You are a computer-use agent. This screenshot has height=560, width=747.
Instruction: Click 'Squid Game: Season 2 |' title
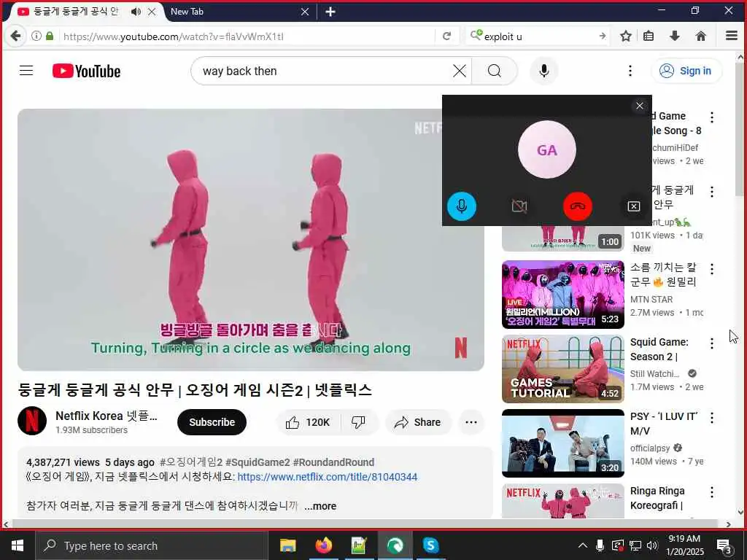pyautogui.click(x=659, y=349)
